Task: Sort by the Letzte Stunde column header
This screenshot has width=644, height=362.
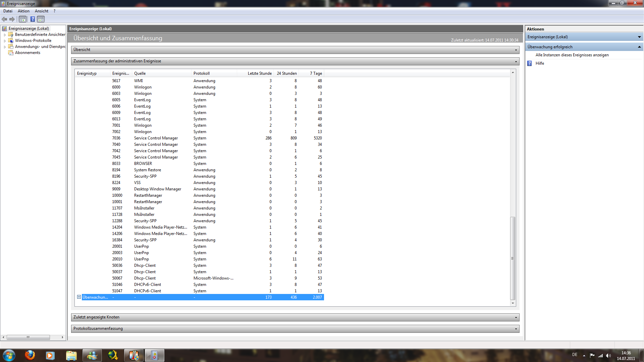Action: [x=259, y=73]
